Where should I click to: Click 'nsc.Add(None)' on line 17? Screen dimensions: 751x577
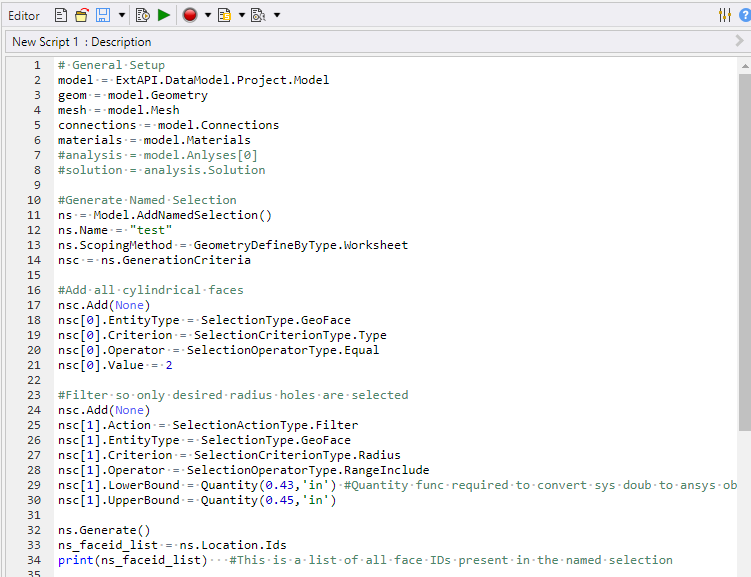point(104,305)
